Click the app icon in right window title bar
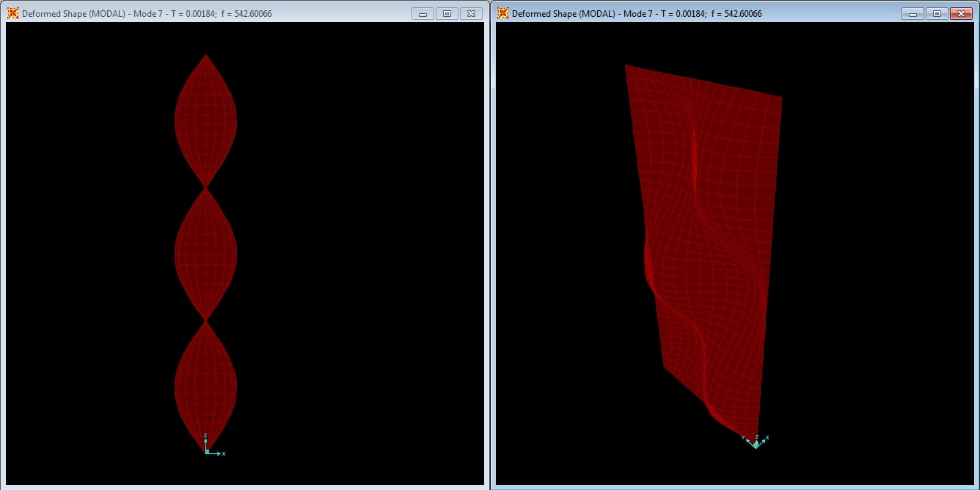Image resolution: width=980 pixels, height=490 pixels. (502, 13)
